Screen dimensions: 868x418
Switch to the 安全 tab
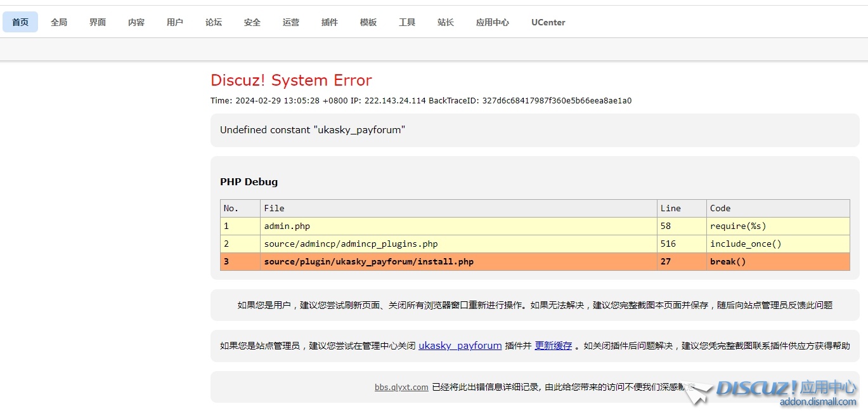[x=252, y=22]
